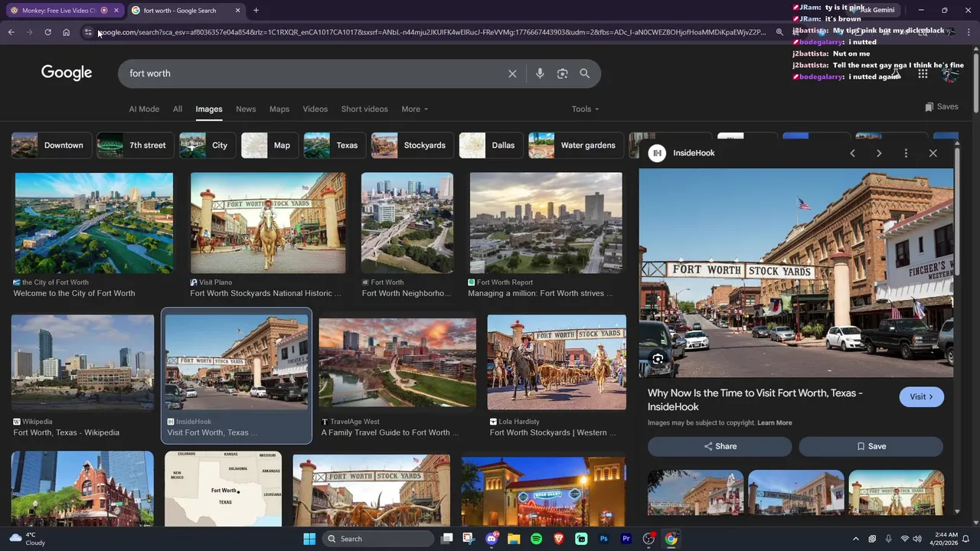Click the Visit button in the preview panel

(x=921, y=396)
